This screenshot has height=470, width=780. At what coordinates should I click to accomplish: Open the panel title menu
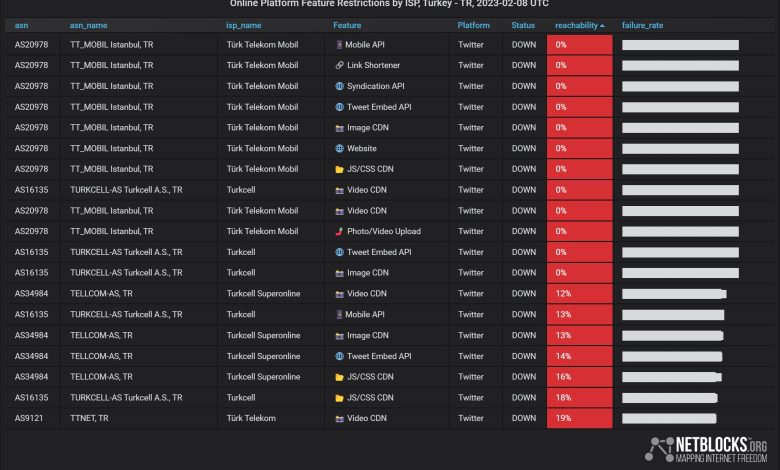click(x=389, y=4)
